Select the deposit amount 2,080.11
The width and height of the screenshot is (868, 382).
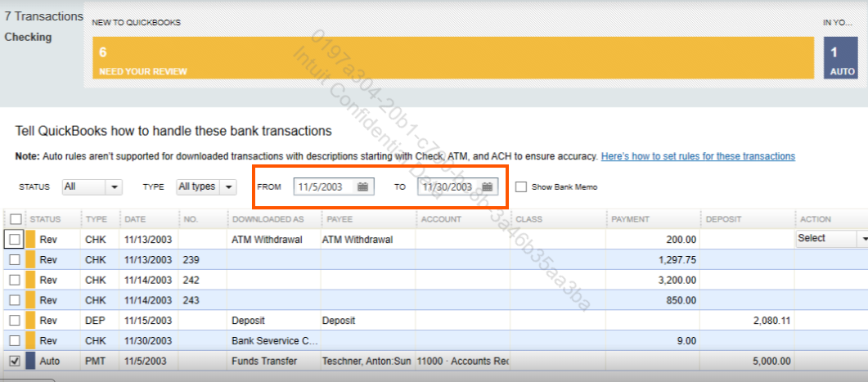772,321
